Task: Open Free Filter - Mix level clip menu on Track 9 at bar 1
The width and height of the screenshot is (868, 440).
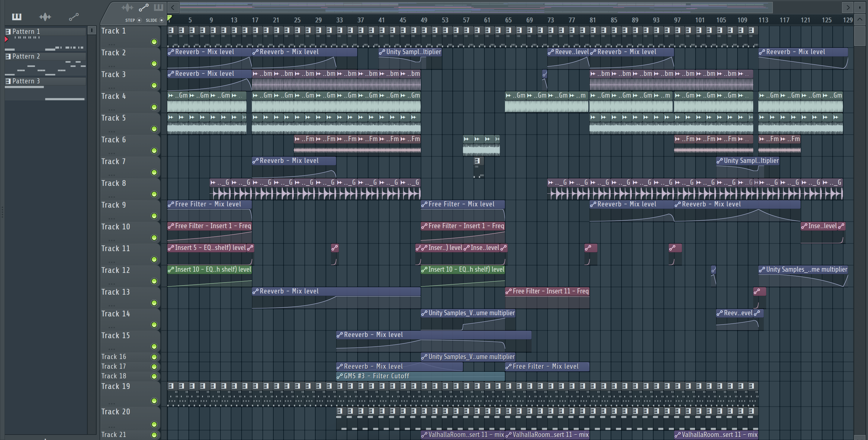Action: tap(171, 204)
